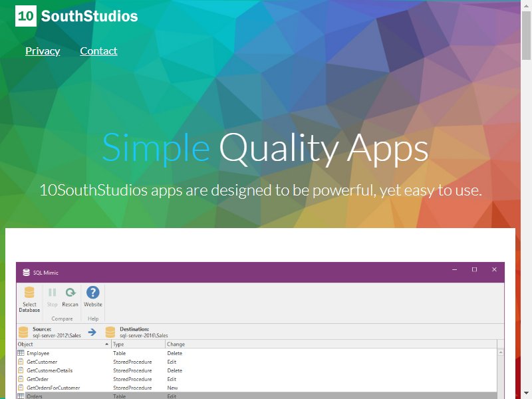Click the Destination database icon

click(110, 332)
